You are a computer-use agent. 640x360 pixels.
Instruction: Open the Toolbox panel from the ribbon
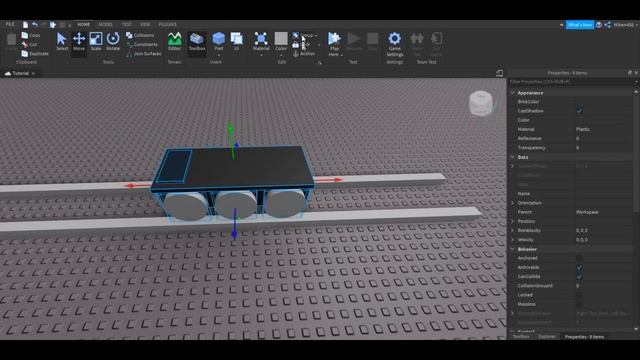click(x=197, y=41)
